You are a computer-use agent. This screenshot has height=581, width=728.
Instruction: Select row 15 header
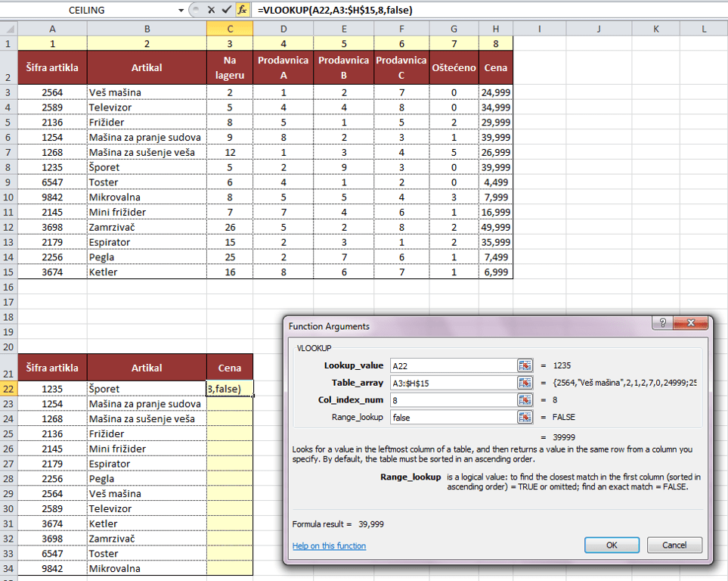pos(9,272)
